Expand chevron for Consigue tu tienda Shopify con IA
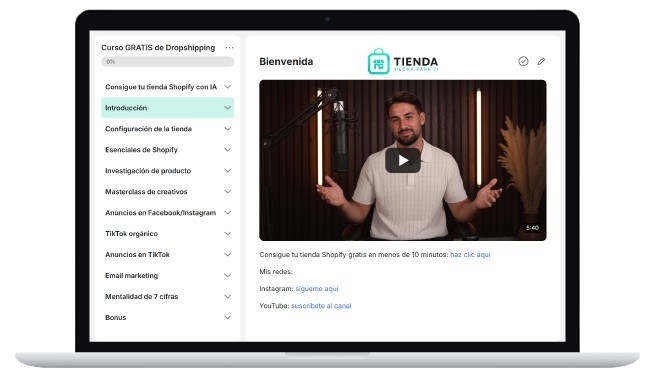The width and height of the screenshot is (655, 381). 228,87
